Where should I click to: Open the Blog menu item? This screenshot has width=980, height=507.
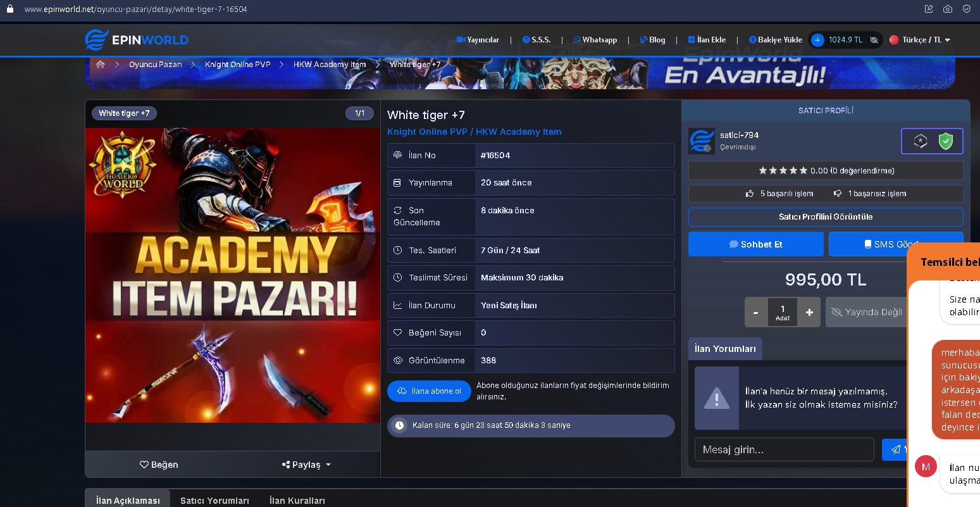point(652,40)
